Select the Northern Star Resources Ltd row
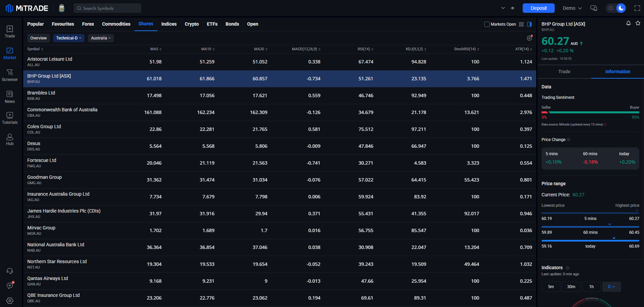 click(280, 264)
